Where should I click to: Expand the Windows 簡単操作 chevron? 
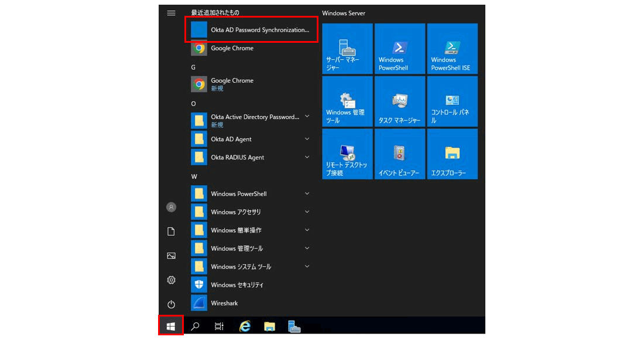pos(307,230)
